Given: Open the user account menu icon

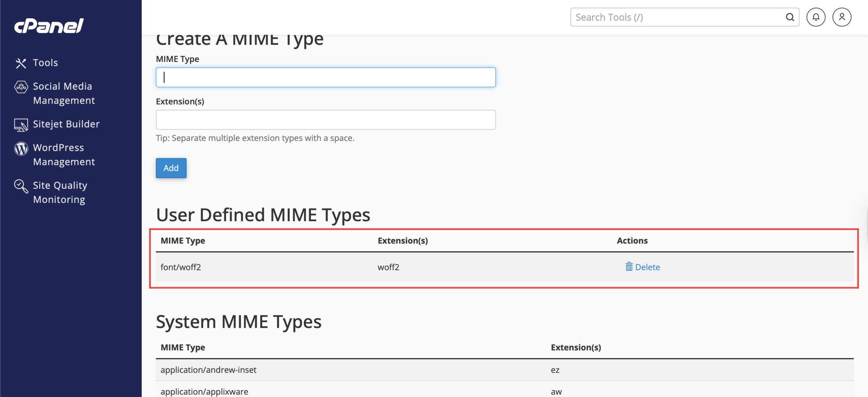Looking at the screenshot, I should [842, 17].
